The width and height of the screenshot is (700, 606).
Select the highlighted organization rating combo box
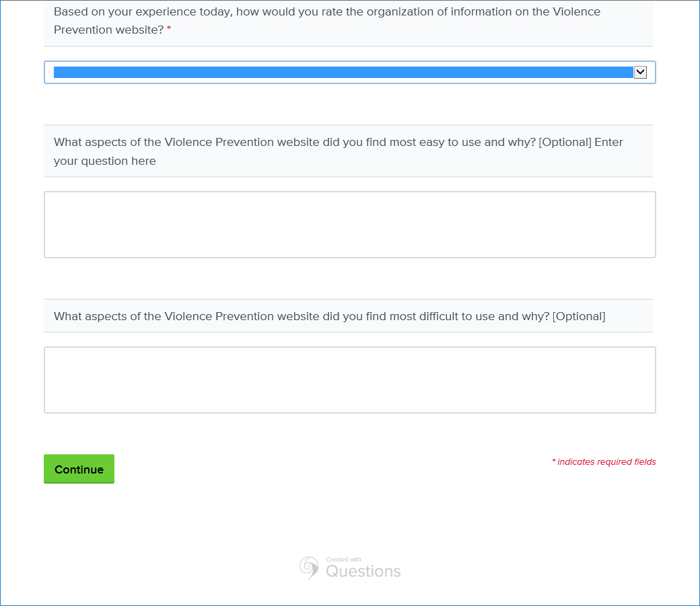[349, 72]
